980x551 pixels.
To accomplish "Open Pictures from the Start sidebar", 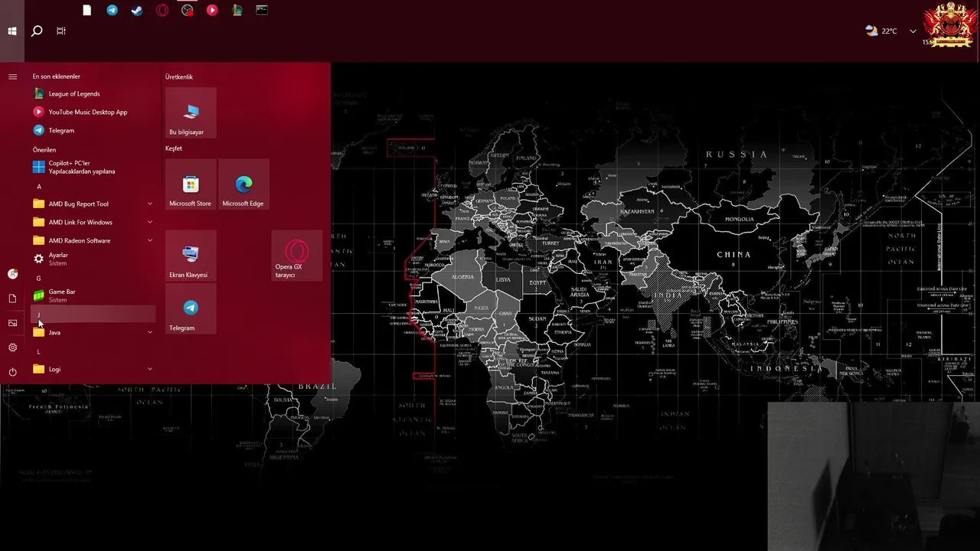I will click(x=12, y=323).
